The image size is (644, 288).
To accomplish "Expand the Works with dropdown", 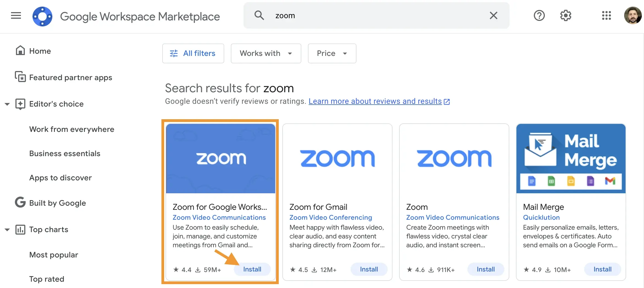I will pos(266,53).
